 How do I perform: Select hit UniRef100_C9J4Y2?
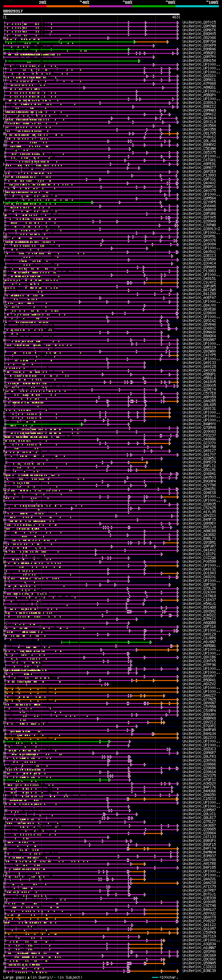pos(199,282)
